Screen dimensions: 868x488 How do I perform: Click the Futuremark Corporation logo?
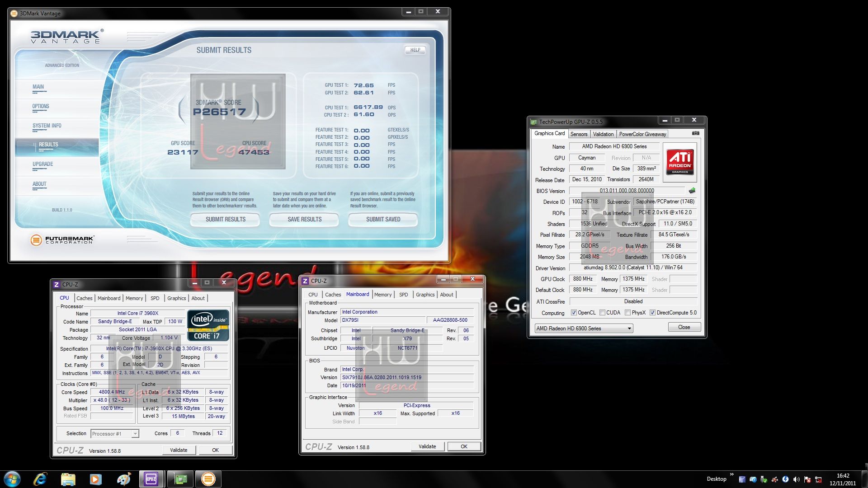point(62,240)
